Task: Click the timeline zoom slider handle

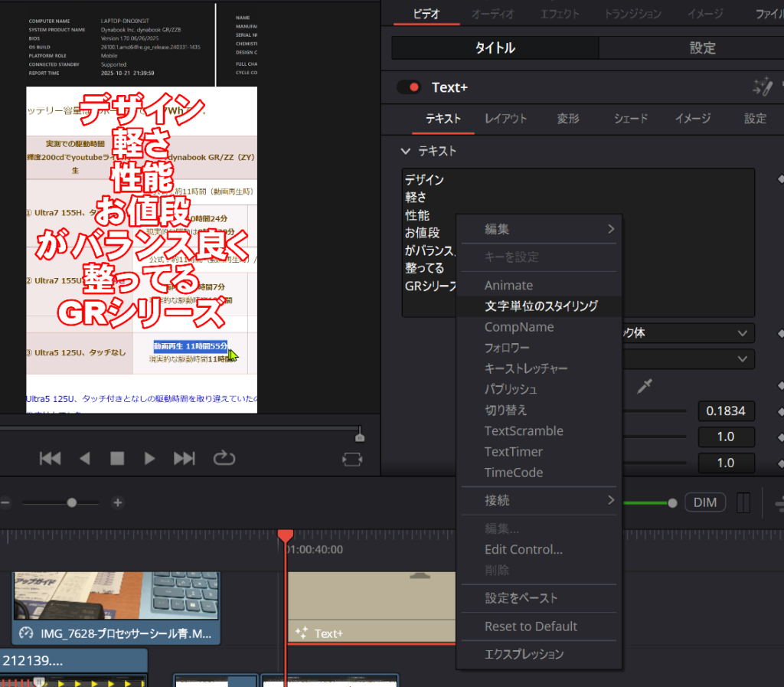Action: point(72,502)
